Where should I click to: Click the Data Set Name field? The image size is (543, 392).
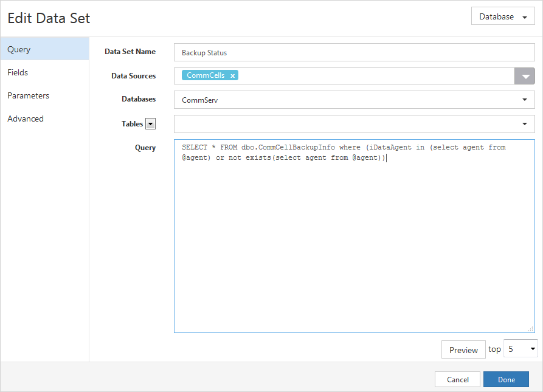tap(353, 53)
